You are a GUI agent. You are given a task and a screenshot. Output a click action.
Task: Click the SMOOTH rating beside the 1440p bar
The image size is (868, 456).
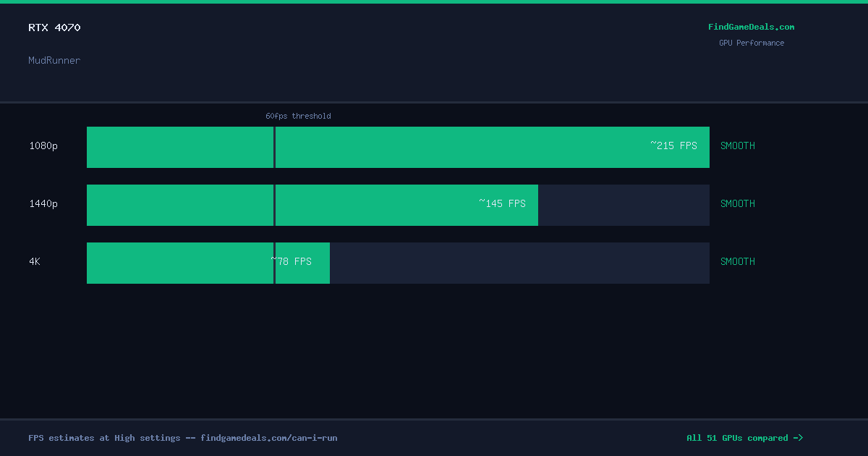pos(737,203)
